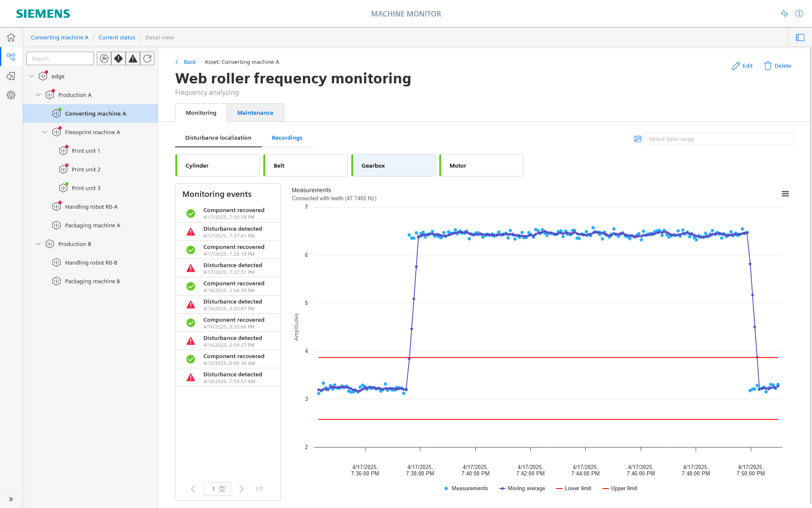
Task: Open the info icon in header
Action: [x=799, y=14]
